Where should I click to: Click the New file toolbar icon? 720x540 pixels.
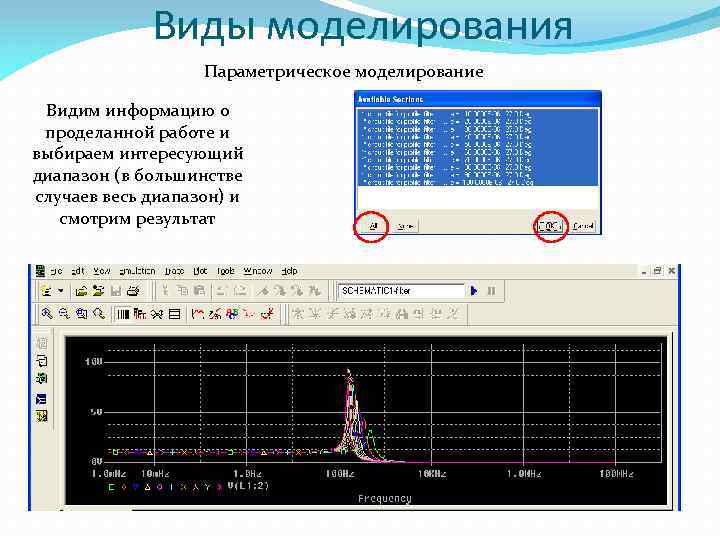[46, 291]
